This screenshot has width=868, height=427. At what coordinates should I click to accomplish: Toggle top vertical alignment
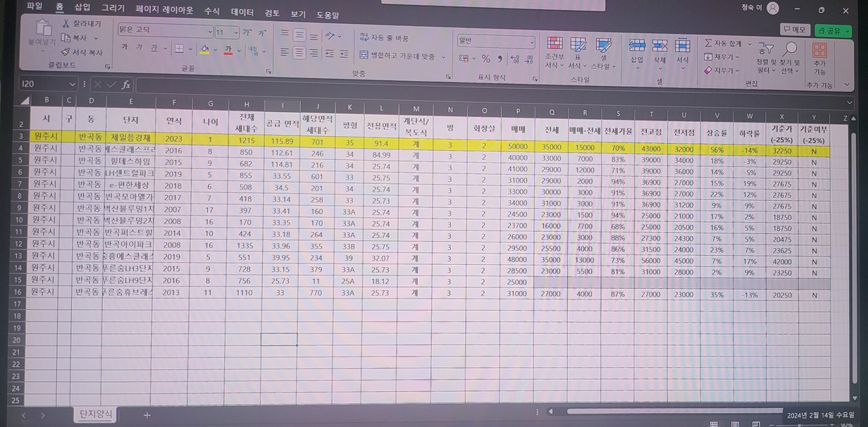(x=284, y=34)
